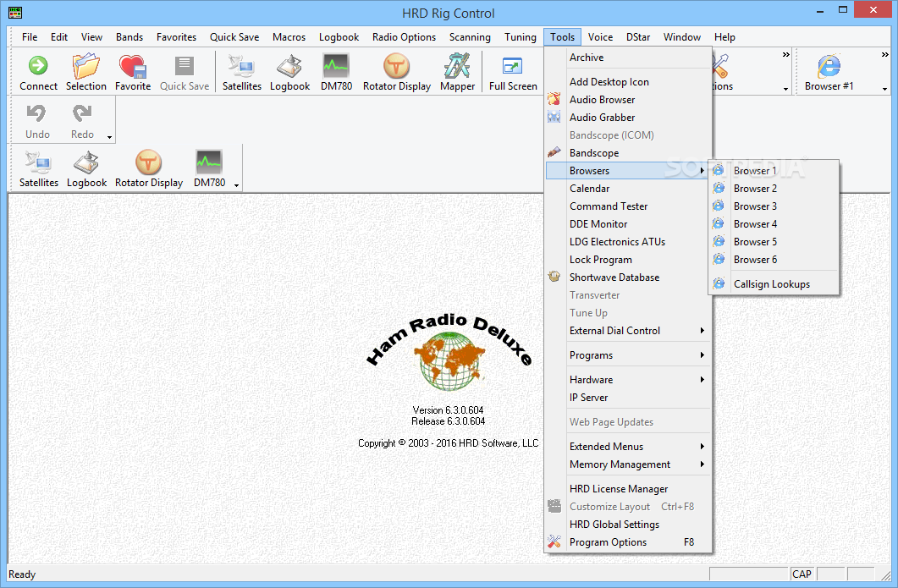Switch to Full Screen mode icon
Image resolution: width=898 pixels, height=588 pixels.
pyautogui.click(x=513, y=66)
